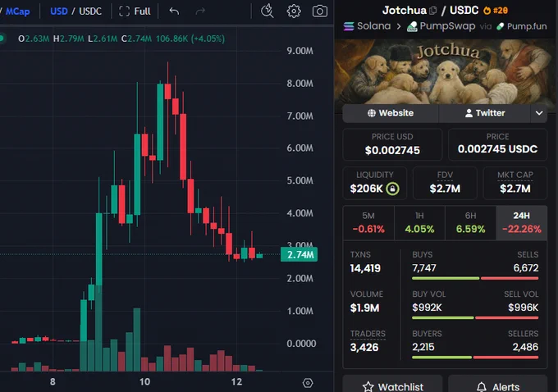Viewport: 558px width, 392px height.
Task: Switch chart denomination to USDC
Action: 90,11
